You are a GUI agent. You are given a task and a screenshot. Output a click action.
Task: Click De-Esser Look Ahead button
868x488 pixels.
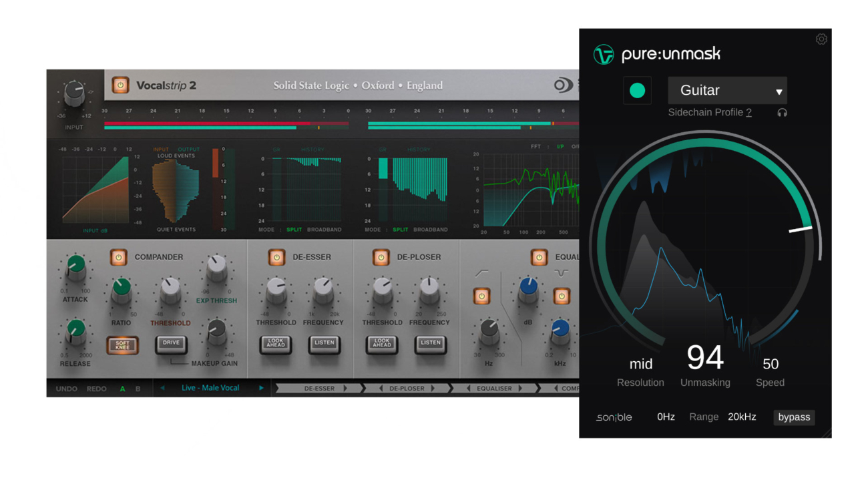click(276, 344)
